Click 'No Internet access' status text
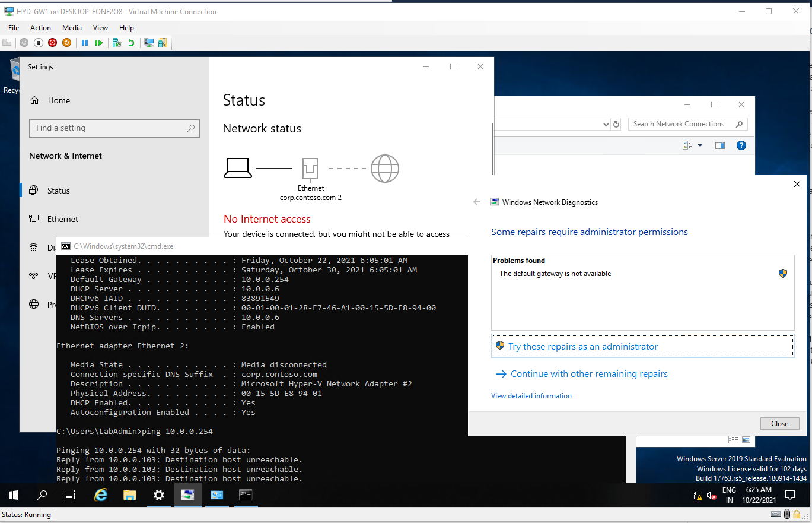This screenshot has height=523, width=812. pyautogui.click(x=267, y=219)
